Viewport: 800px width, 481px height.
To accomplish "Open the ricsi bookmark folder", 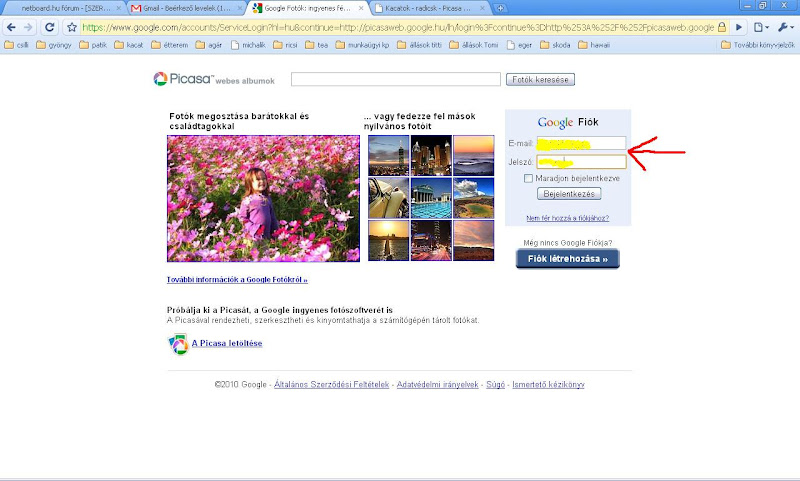I will click(286, 45).
